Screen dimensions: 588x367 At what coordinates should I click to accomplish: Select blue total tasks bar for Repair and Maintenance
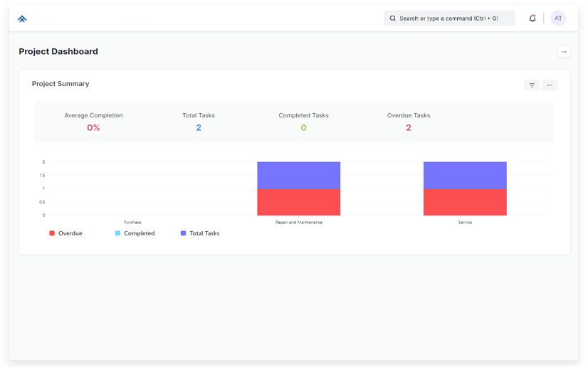(x=298, y=175)
